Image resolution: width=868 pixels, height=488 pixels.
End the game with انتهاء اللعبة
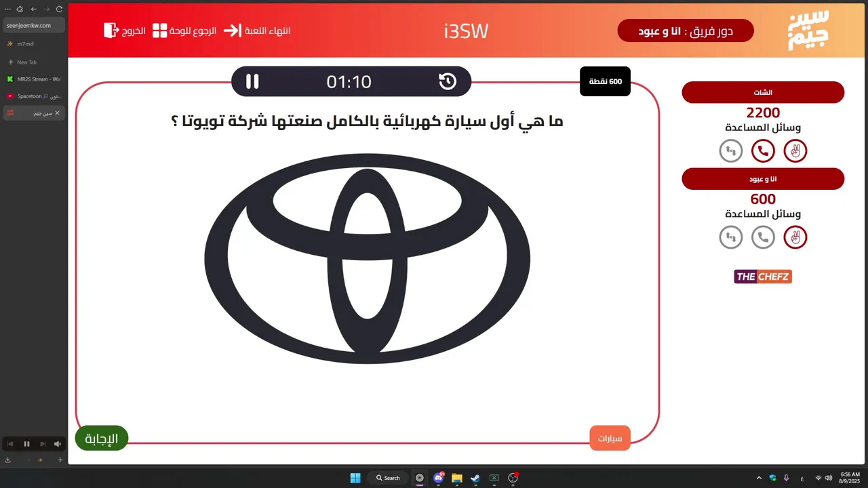[x=257, y=30]
